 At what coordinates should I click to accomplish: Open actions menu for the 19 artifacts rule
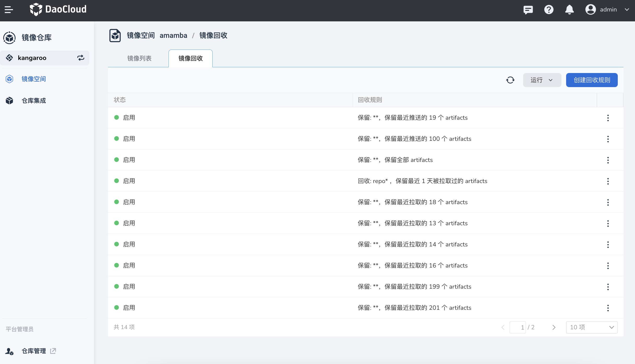tap(608, 118)
